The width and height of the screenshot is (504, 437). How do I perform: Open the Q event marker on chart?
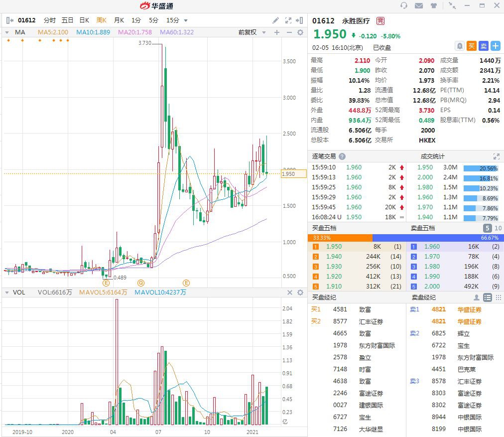141,283
